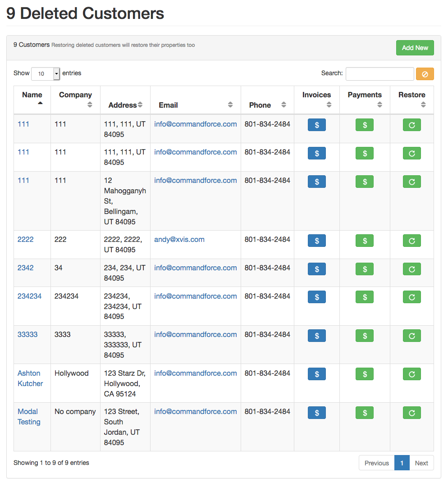Viewport: 448px width, 487px height.
Task: Sort table by Name column
Action: [x=32, y=100]
